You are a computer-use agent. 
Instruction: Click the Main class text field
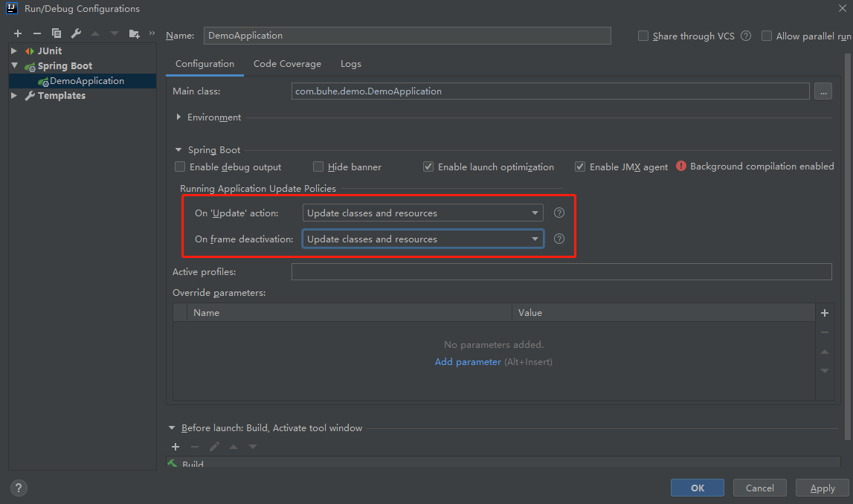550,91
